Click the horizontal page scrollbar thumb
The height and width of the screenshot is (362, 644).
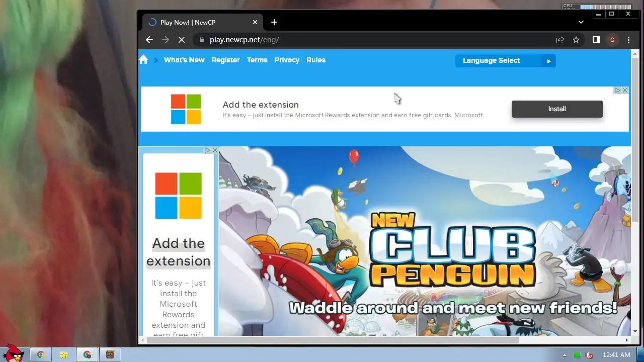[333, 340]
